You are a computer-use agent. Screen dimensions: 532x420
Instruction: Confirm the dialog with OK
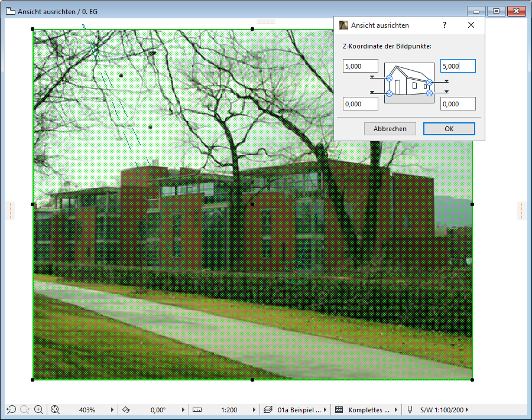[449, 129]
